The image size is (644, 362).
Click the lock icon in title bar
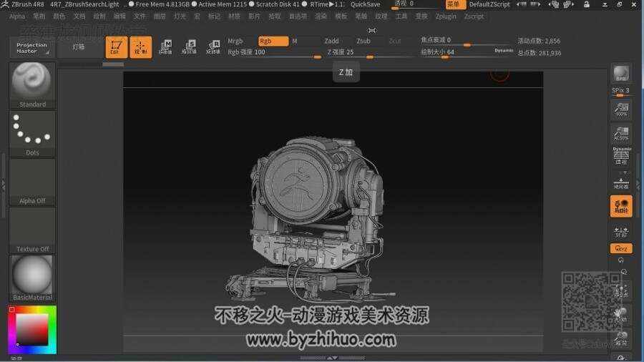pos(587,4)
